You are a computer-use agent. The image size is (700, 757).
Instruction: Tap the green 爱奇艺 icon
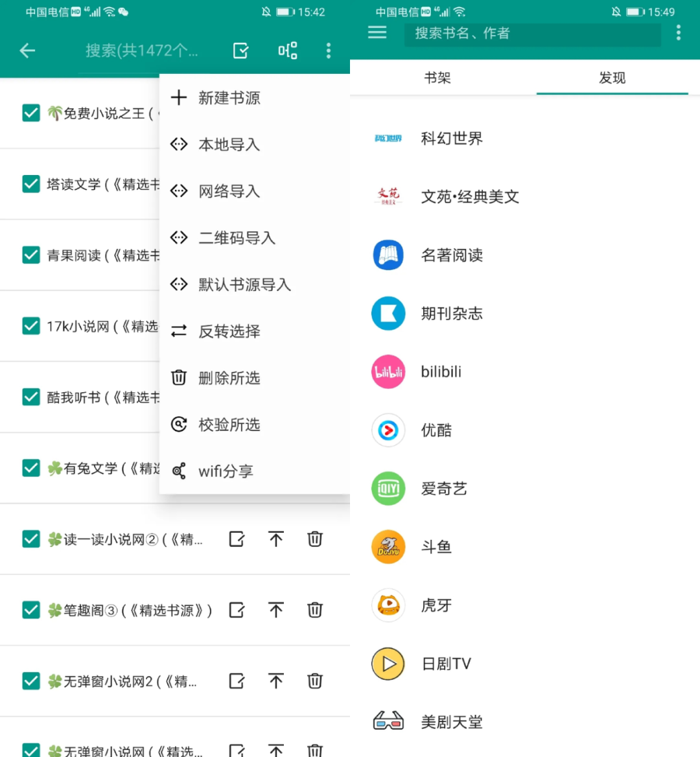[388, 489]
